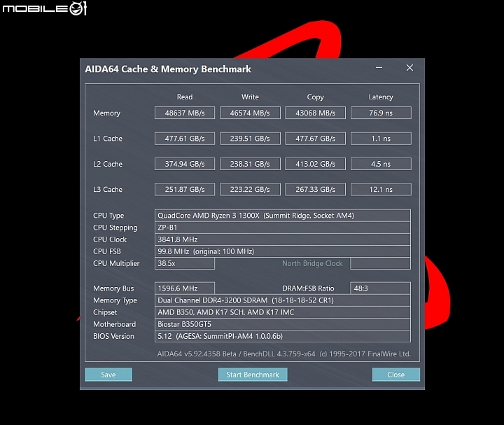Image resolution: width=504 pixels, height=425 pixels.
Task: Click the Memory Bus field 1596.6 MHz
Action: (185, 288)
